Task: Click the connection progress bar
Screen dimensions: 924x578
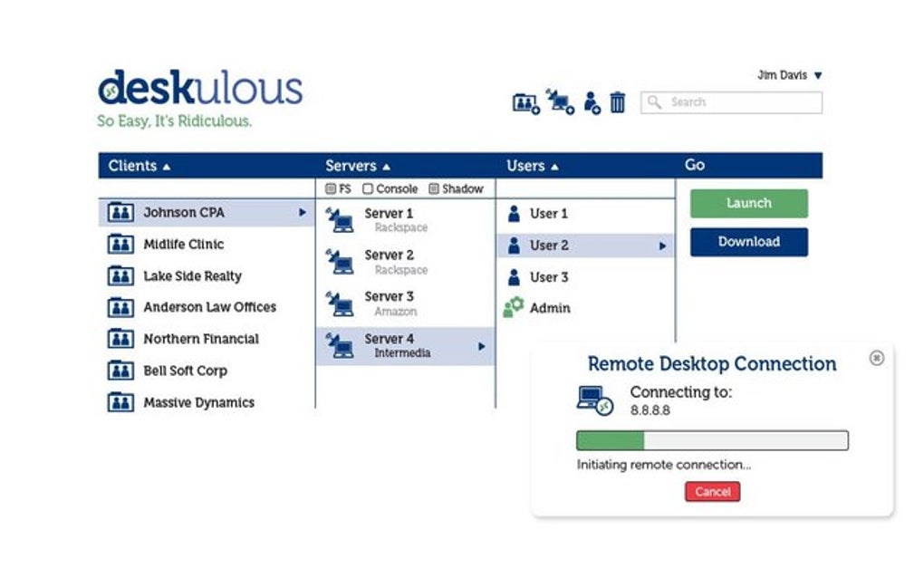Action: click(x=711, y=440)
